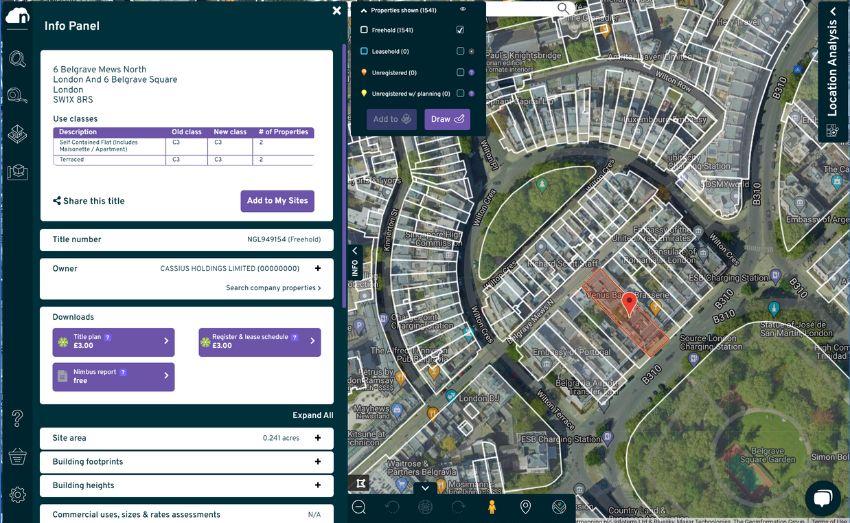Collapse the Properties shown list

point(364,10)
